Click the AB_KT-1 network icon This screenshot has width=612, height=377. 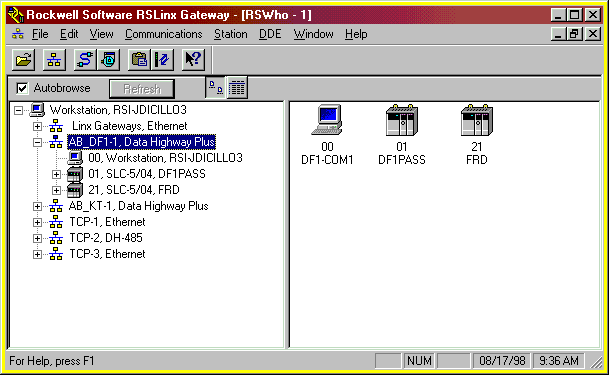pyautogui.click(x=56, y=206)
